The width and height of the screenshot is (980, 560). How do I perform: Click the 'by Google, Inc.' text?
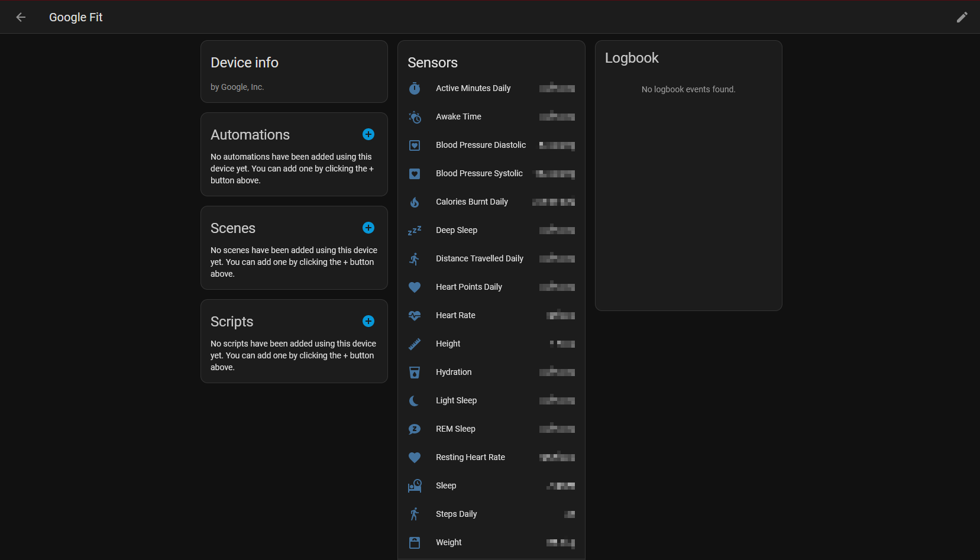pyautogui.click(x=237, y=87)
